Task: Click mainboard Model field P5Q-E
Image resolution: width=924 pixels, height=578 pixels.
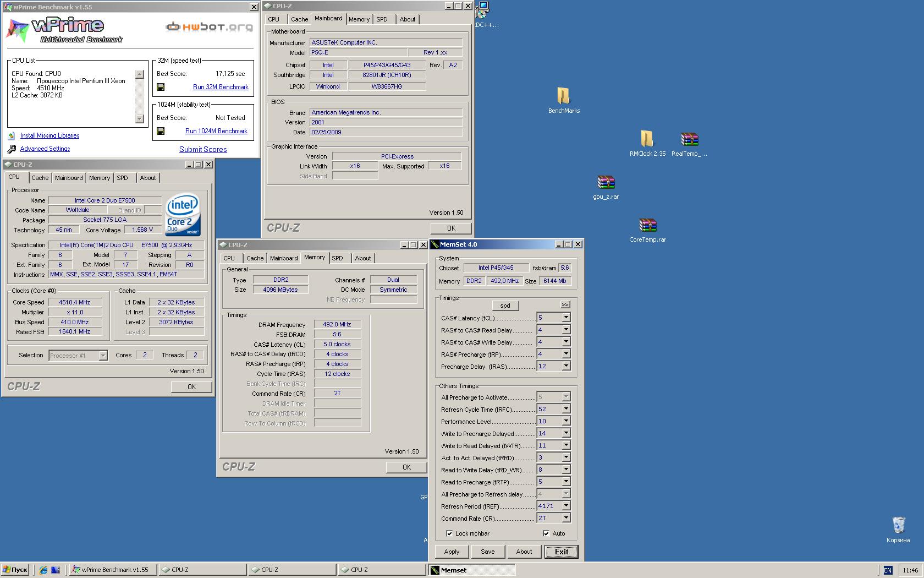Action: (359, 52)
